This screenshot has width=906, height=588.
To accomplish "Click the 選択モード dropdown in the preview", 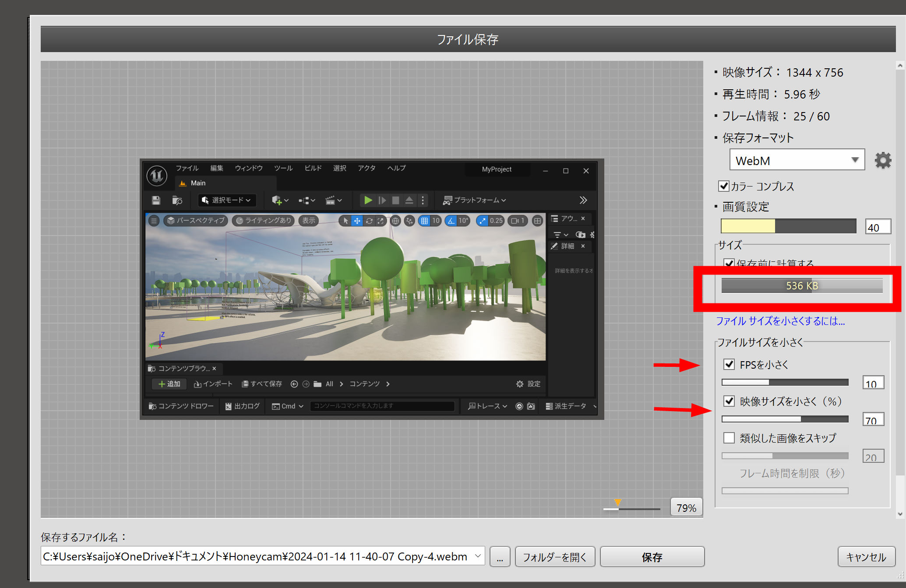I will (x=227, y=200).
